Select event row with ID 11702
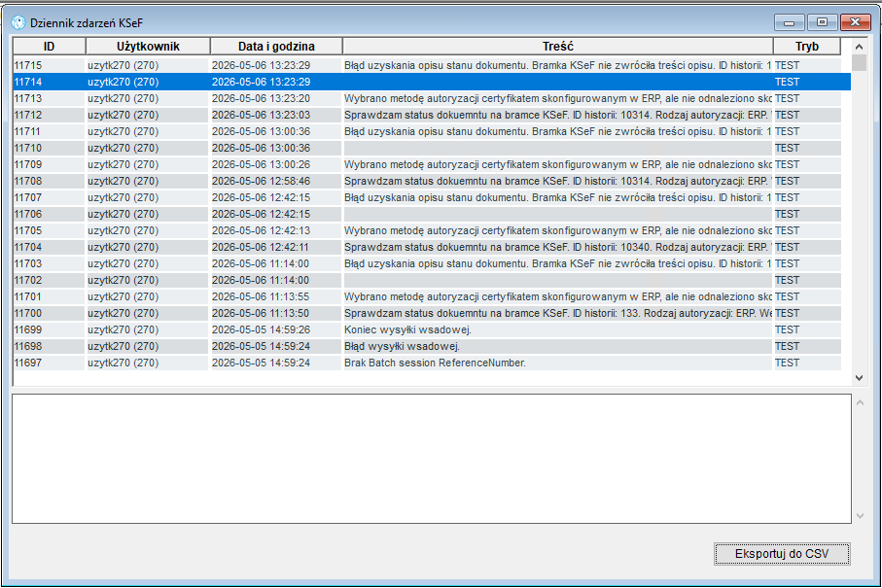Image resolution: width=882 pixels, height=588 pixels. click(427, 280)
